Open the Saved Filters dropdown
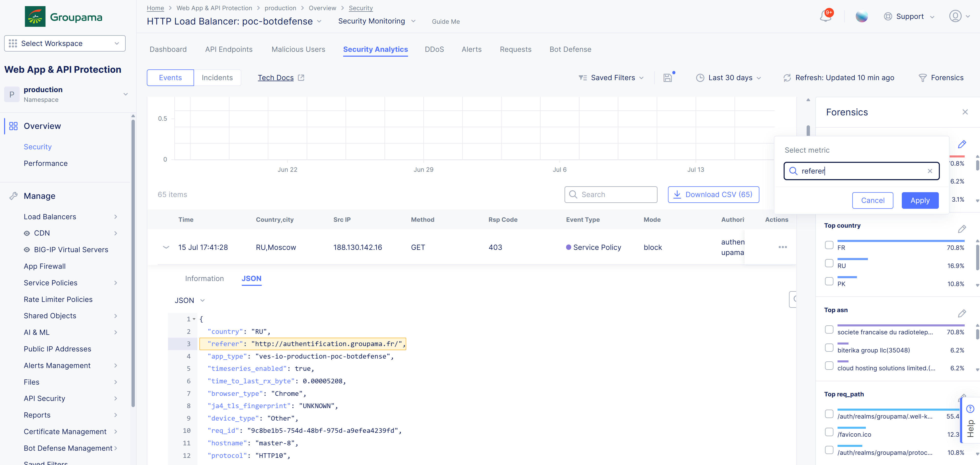The width and height of the screenshot is (980, 465). [611, 78]
